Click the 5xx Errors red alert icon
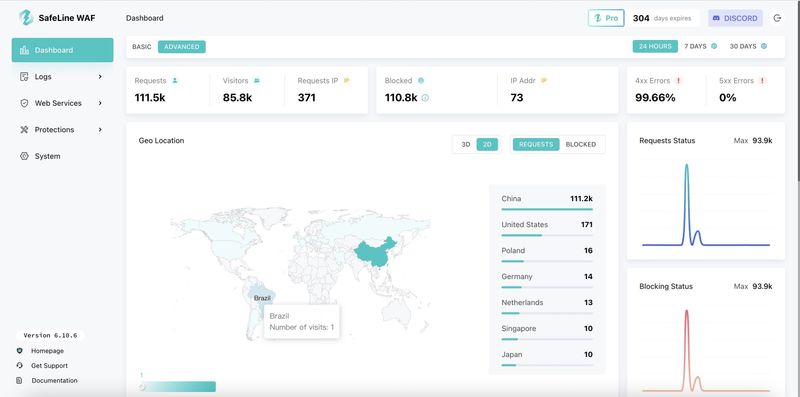The height and width of the screenshot is (397, 800). 762,81
